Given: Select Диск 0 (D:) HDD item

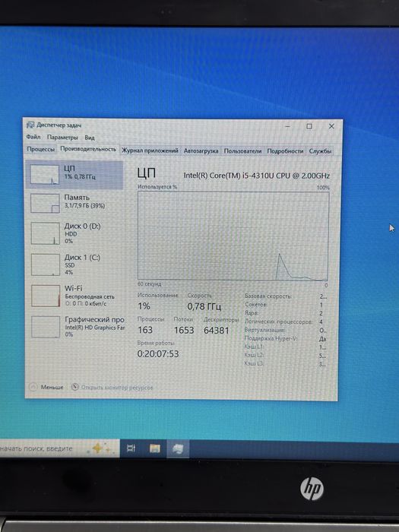Looking at the screenshot, I should pos(74,233).
